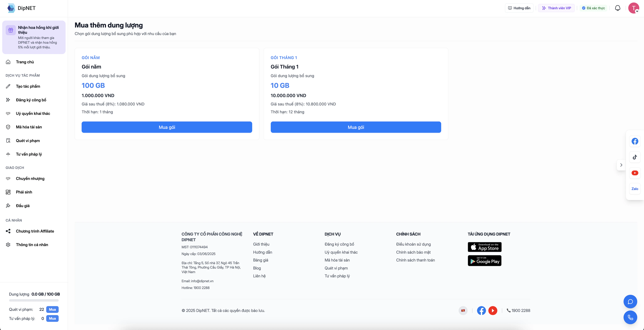Screen dimensions: 644x330
Task: Open footer link Hướng dẫn
Action: [263, 252]
